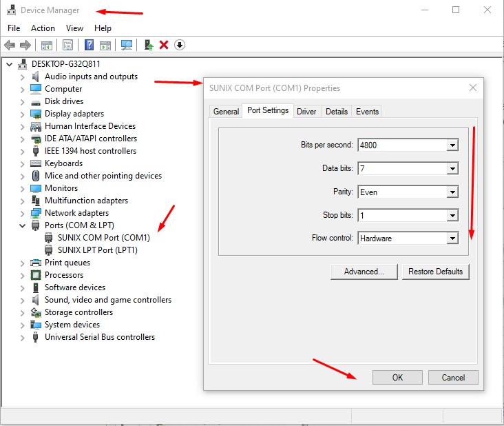Click the Update driver toolbar icon
504x426 pixels.
(x=148, y=45)
